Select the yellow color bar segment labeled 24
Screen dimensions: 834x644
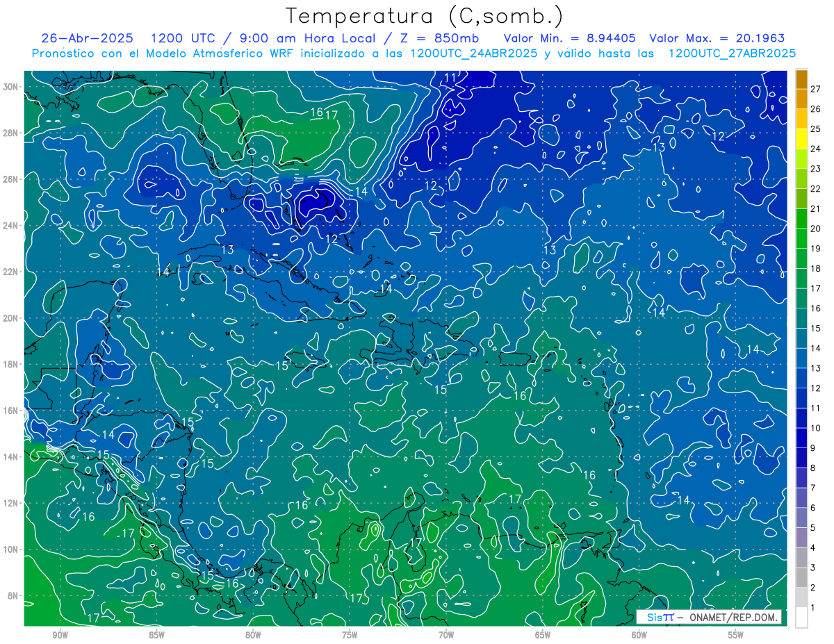tap(801, 140)
